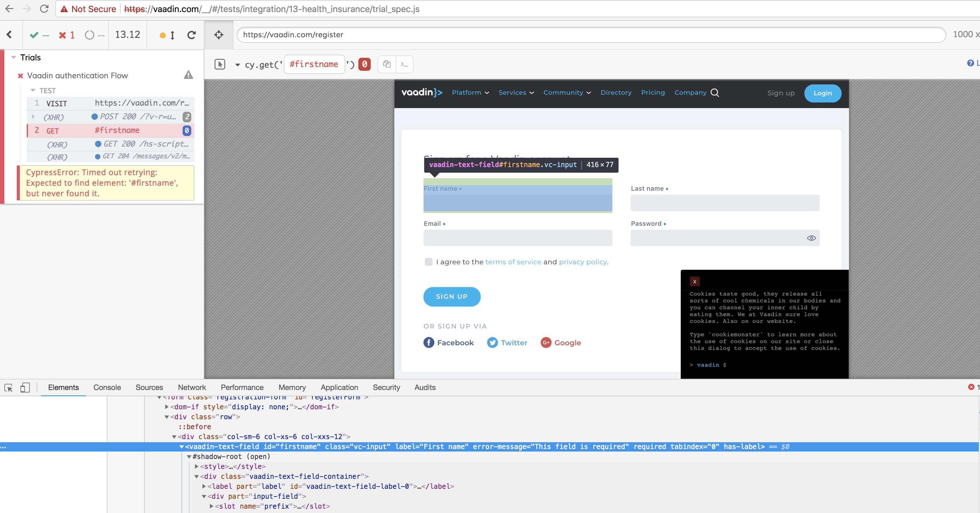Switch to the Console tab
This screenshot has height=513, width=980.
107,388
